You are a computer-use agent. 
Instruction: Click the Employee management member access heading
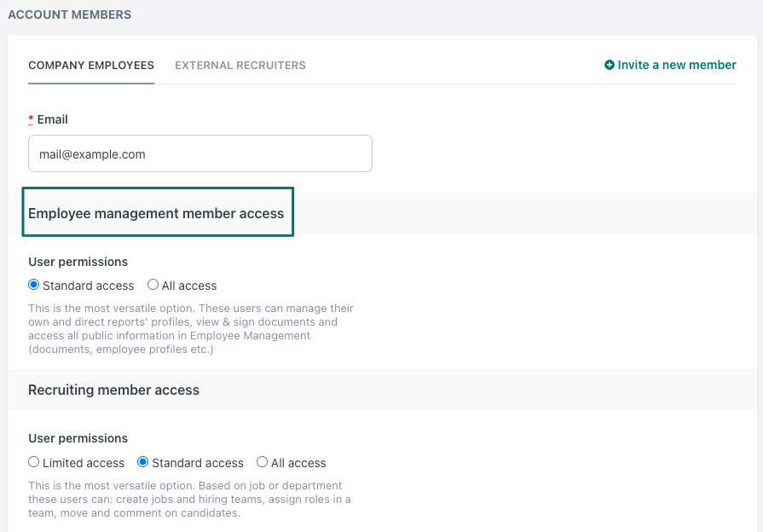156,213
